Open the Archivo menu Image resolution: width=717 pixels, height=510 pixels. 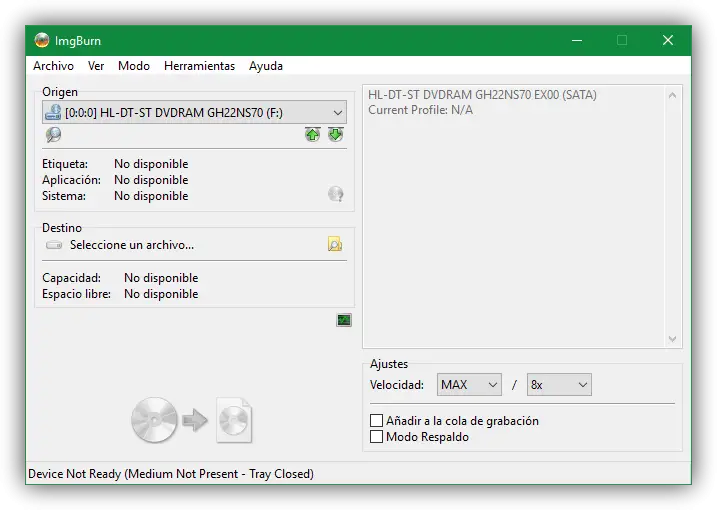[53, 66]
